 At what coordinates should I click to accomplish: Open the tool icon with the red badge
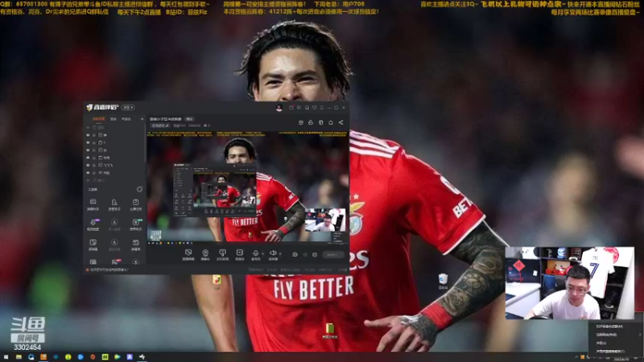click(115, 261)
